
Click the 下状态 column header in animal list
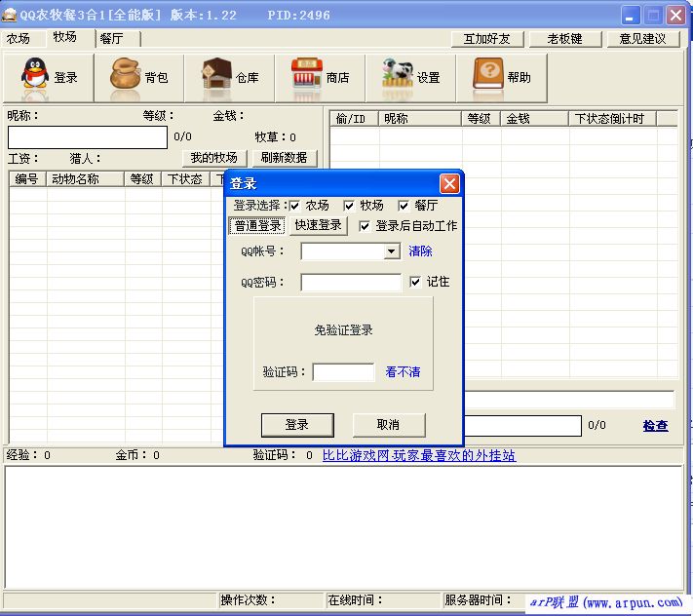click(185, 179)
